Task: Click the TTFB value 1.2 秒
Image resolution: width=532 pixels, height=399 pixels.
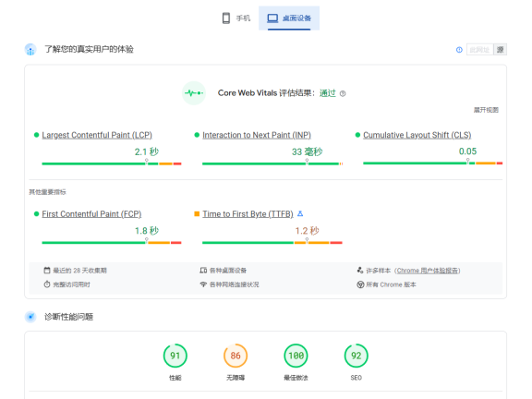Action: tap(307, 231)
